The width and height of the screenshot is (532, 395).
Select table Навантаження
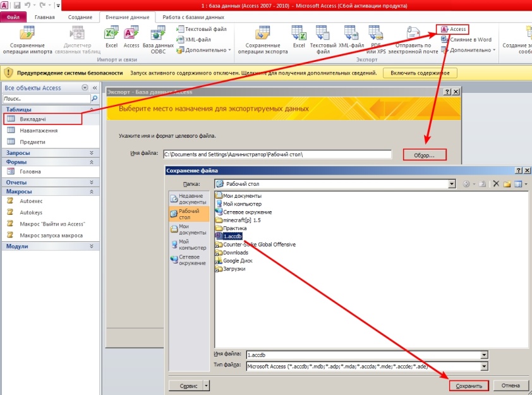(51, 130)
